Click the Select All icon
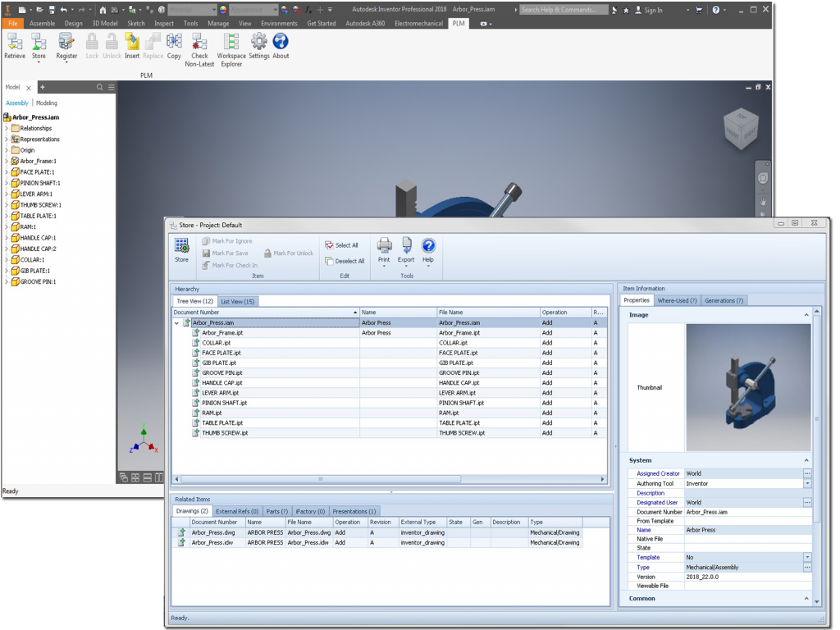Viewport: 840px width, 630px height. pos(329,245)
